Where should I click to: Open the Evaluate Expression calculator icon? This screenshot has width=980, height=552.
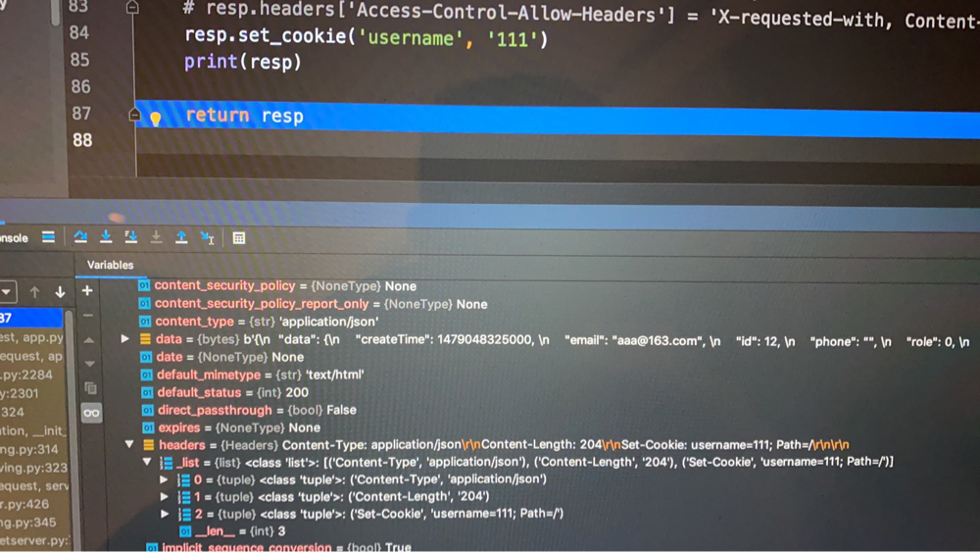point(239,238)
